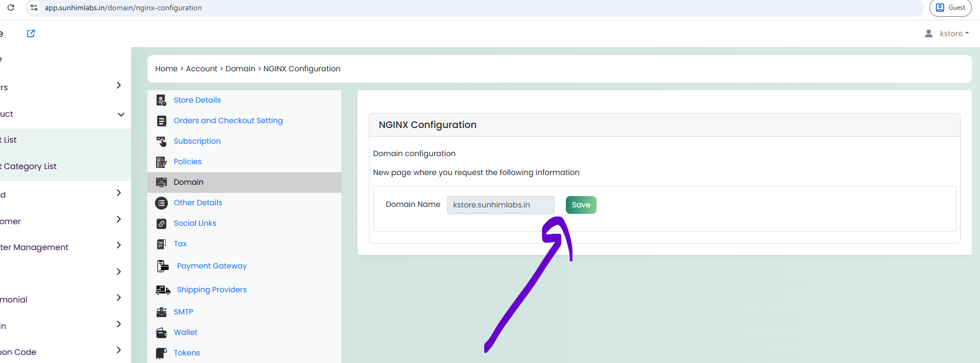Save the domain name configuration
This screenshot has width=980, height=363.
click(581, 205)
